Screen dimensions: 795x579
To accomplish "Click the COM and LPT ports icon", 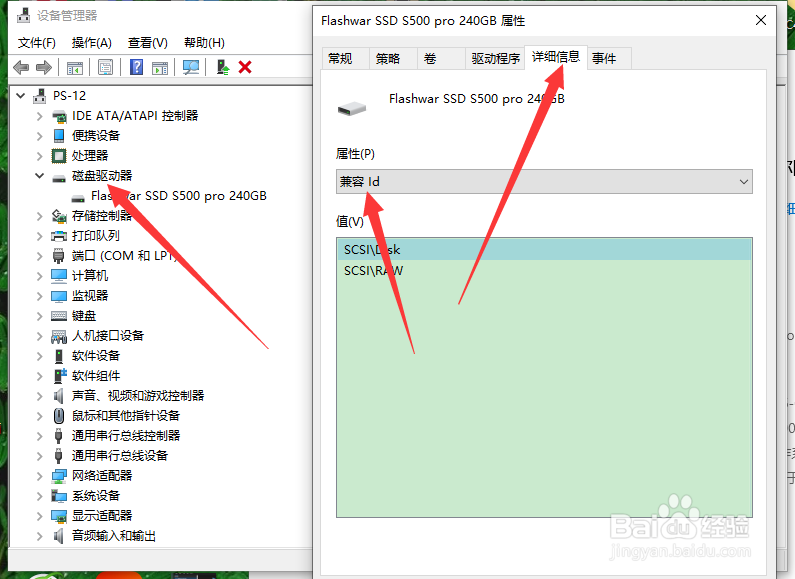I will point(59,256).
